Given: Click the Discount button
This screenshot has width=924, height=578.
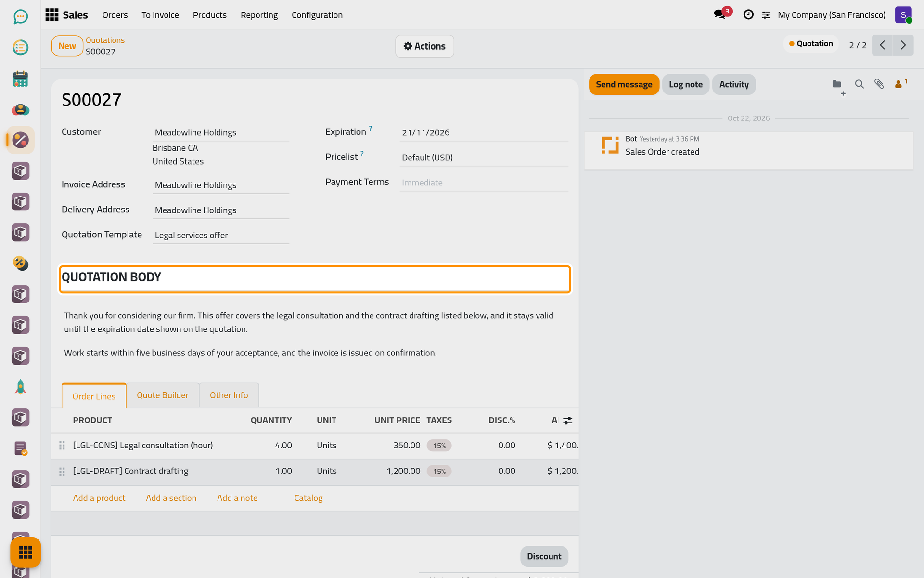Looking at the screenshot, I should [544, 556].
